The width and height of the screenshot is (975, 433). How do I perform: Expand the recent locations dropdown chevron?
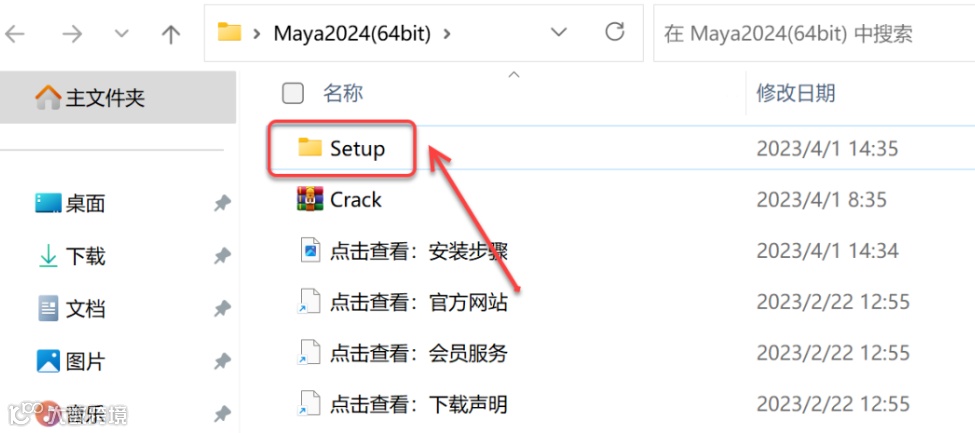point(122,34)
